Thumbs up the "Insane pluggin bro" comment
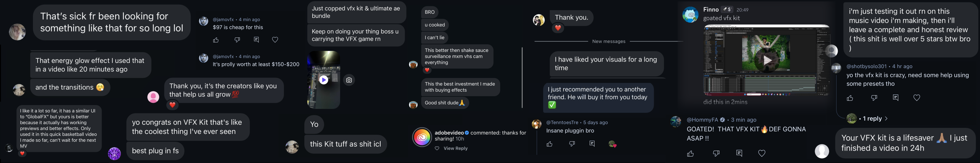The image size is (980, 163). pos(549,144)
